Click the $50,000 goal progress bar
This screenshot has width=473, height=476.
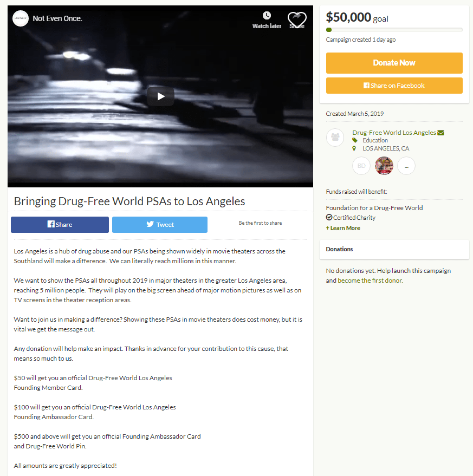(394, 30)
